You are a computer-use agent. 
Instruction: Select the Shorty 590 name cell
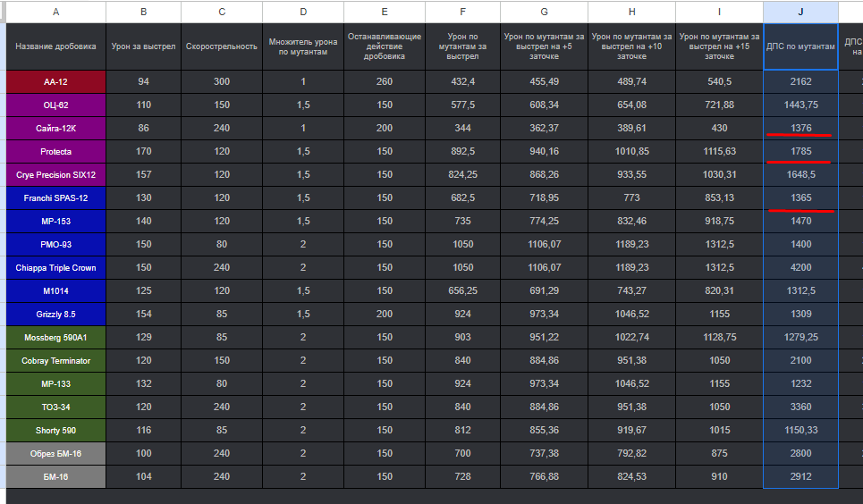tap(55, 430)
